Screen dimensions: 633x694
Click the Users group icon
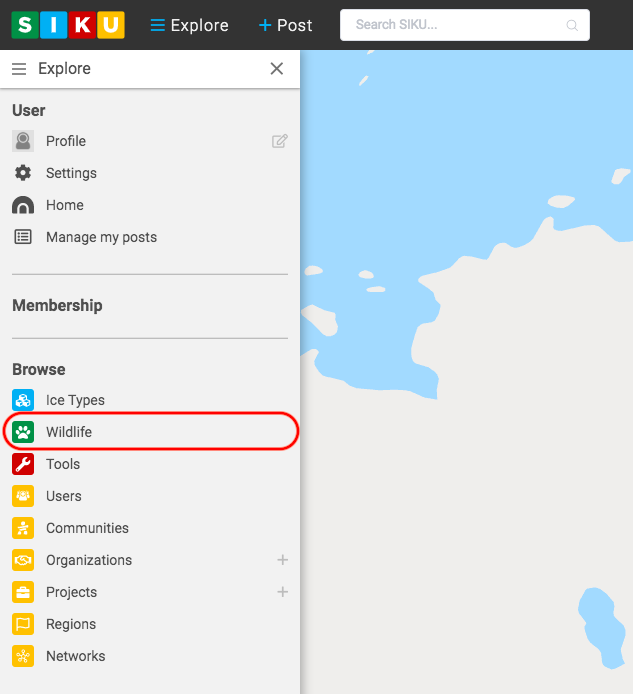tap(23, 496)
